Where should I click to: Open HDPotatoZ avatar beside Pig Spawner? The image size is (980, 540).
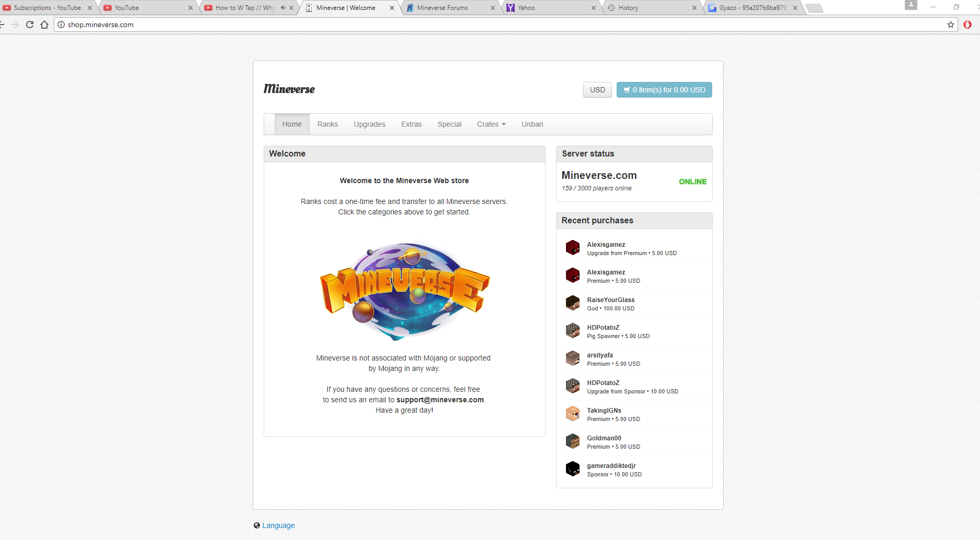click(573, 331)
